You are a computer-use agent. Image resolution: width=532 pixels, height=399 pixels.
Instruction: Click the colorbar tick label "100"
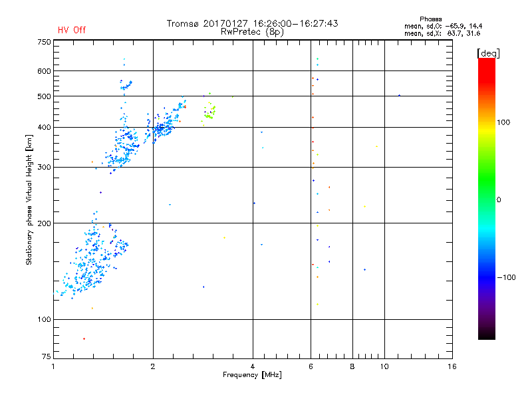point(503,122)
